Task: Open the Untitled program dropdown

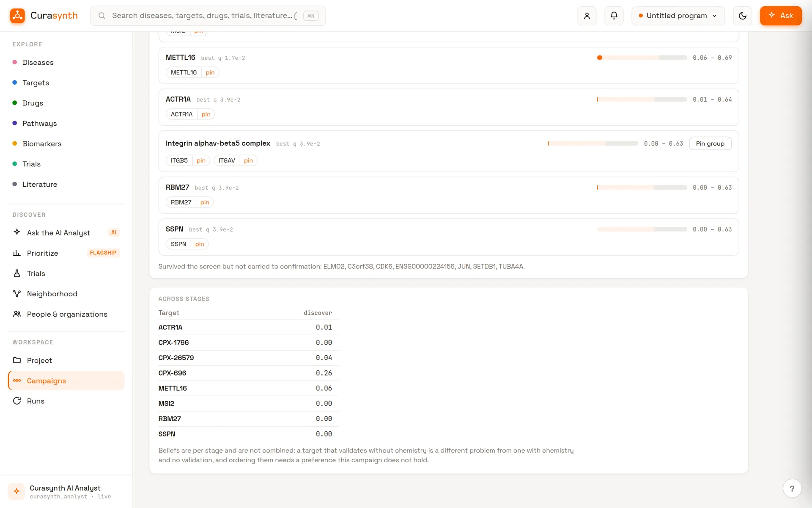Action: tap(678, 16)
